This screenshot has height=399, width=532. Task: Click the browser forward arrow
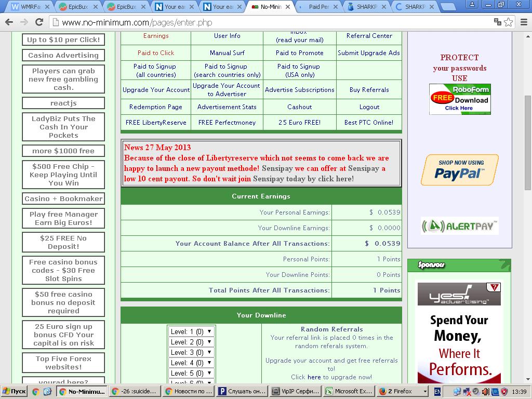[24, 22]
